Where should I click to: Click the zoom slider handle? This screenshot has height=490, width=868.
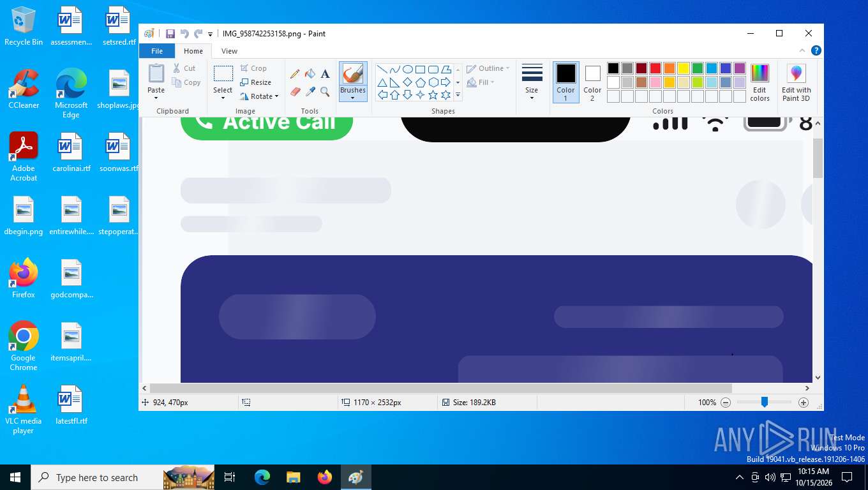pos(764,402)
